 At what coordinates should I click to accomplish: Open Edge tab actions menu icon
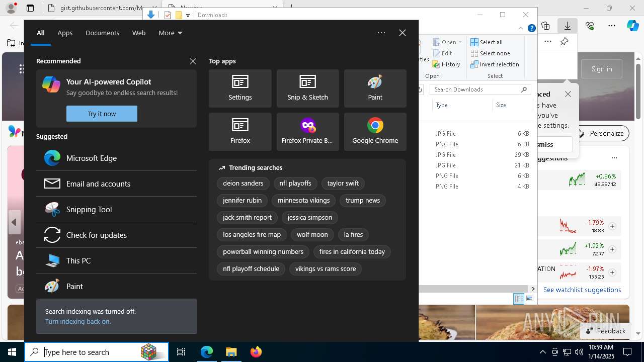click(x=30, y=8)
